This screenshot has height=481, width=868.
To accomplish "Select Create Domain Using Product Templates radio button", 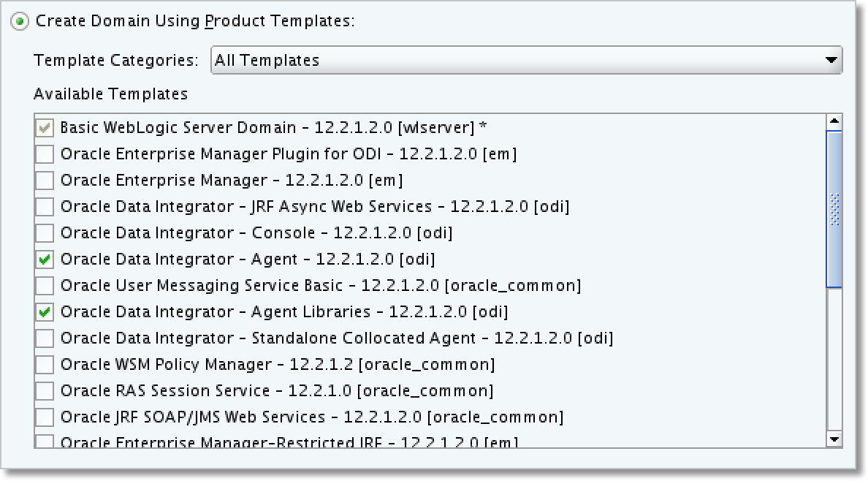I will point(20,22).
